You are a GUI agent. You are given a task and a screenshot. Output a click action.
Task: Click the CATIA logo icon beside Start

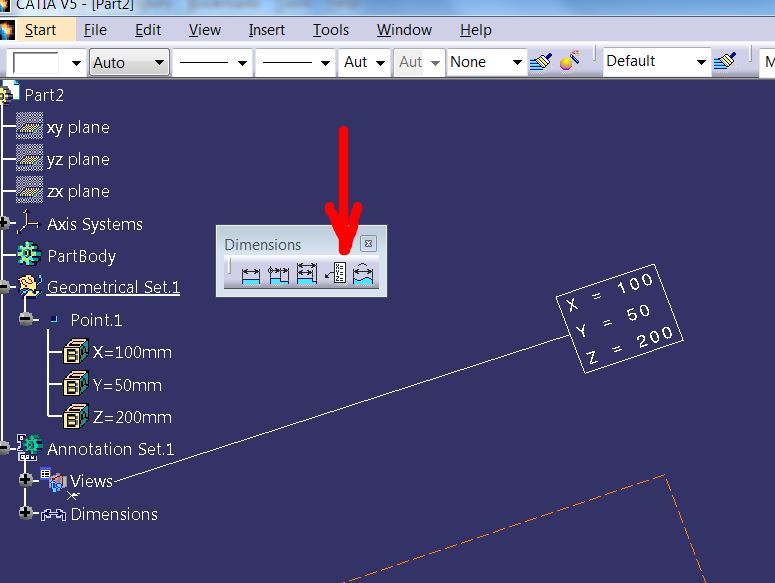(x=7, y=30)
